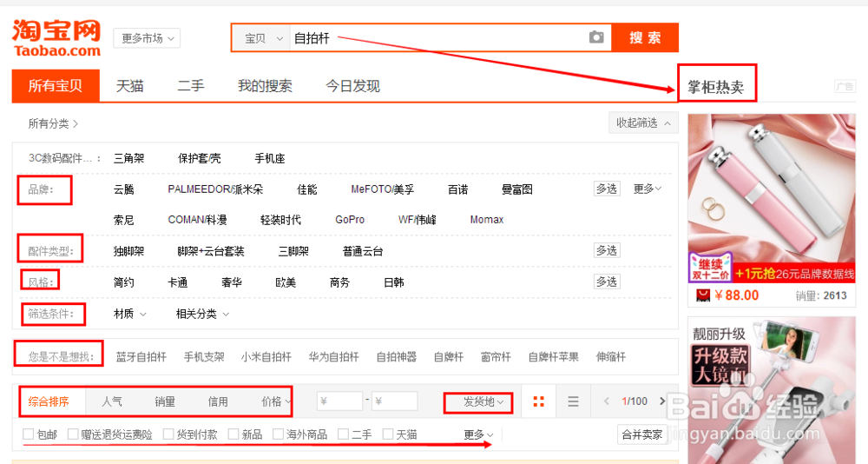Screen dimensions: 868x464
Task: Open the pink selfie stick ad thumbnail
Action: pos(771,198)
